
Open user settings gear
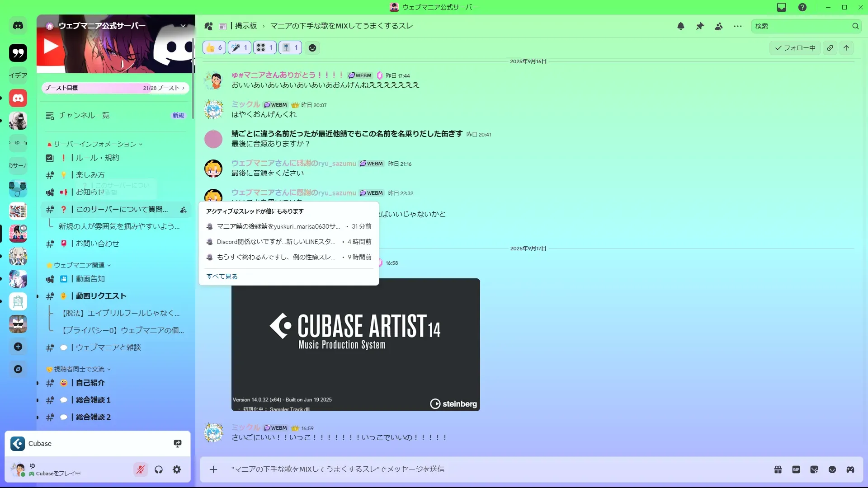tap(177, 470)
